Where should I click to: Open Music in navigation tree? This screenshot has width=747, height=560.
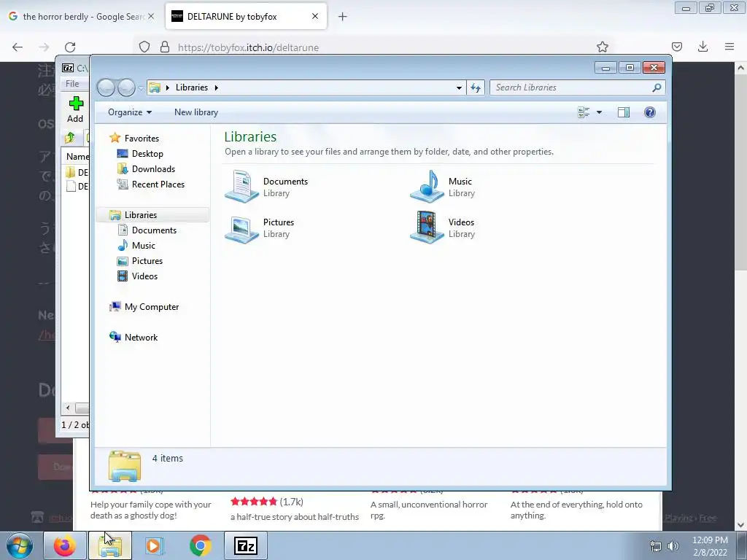click(143, 246)
